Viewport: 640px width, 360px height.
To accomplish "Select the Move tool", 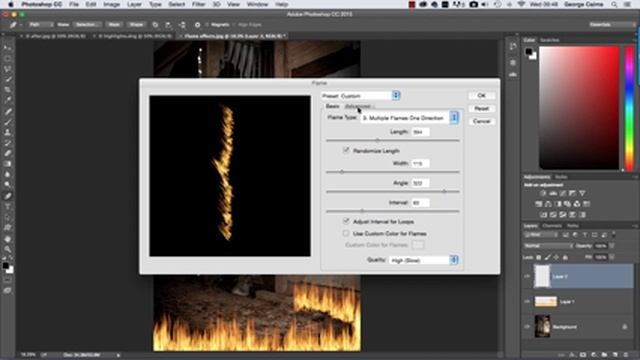I will 7,48.
